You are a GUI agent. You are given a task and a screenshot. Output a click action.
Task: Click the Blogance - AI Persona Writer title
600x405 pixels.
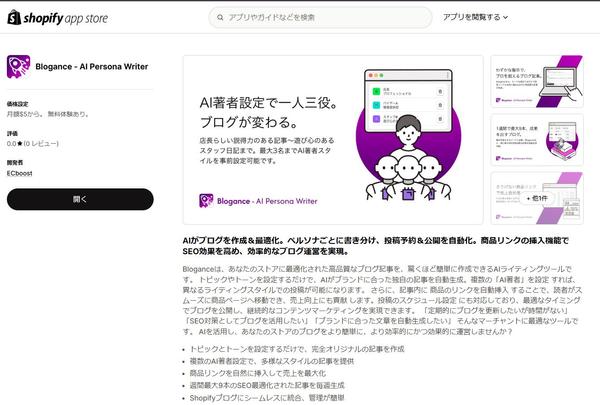coord(91,67)
